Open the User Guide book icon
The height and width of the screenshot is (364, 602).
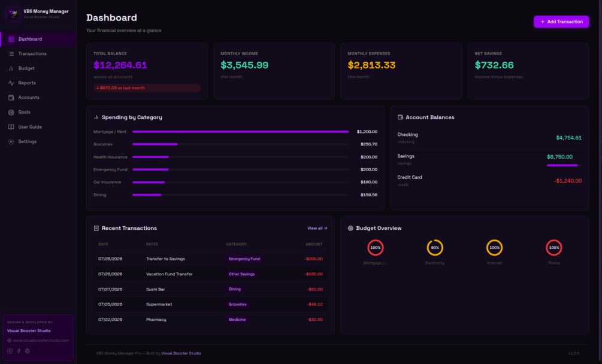pos(11,127)
